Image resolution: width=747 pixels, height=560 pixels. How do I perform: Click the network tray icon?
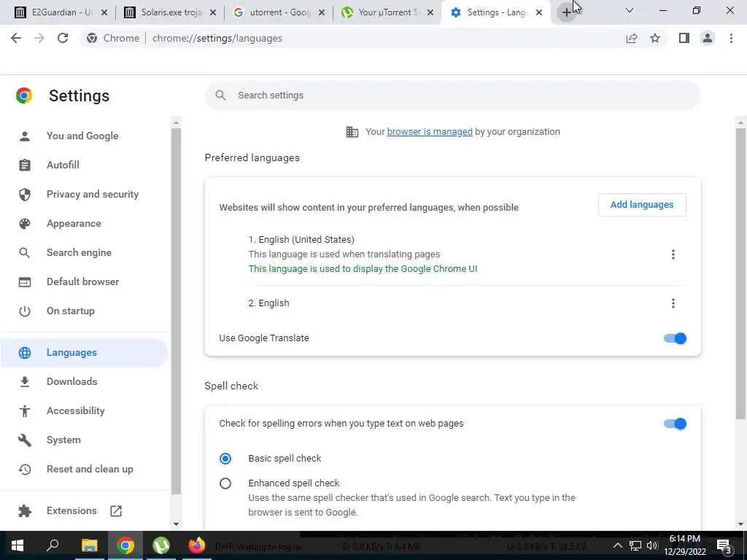635,545
